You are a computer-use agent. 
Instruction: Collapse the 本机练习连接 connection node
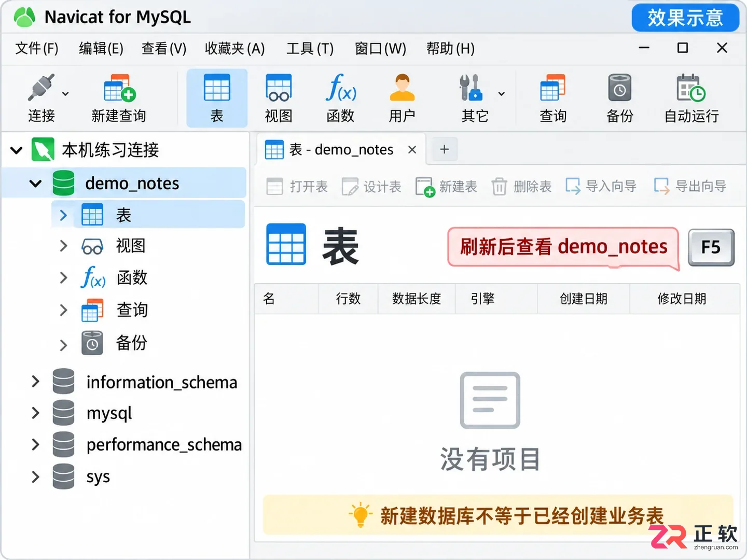click(x=17, y=151)
